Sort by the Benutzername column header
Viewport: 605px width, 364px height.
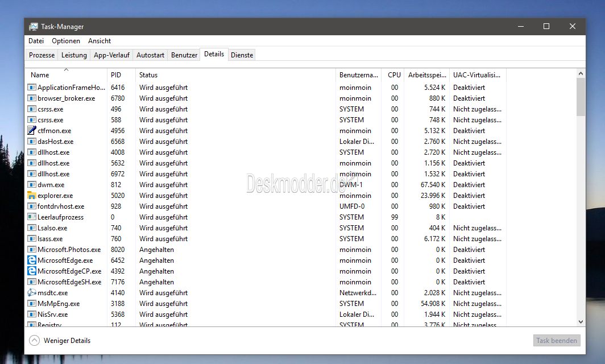[x=358, y=75]
